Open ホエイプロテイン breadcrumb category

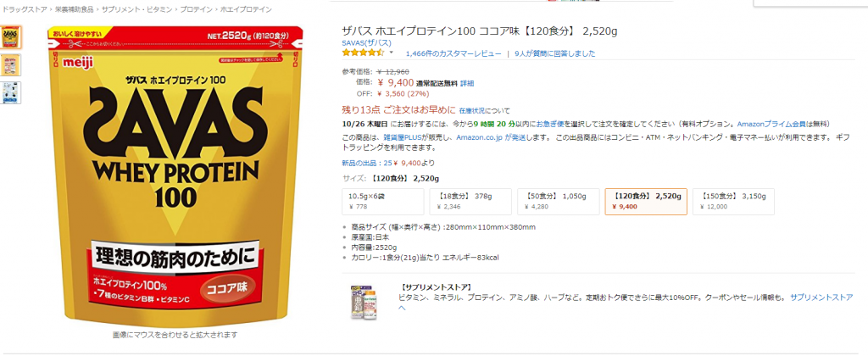tap(247, 10)
